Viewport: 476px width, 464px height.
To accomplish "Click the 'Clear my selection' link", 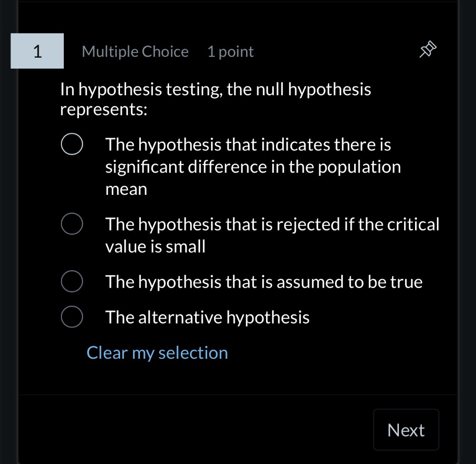I will tap(157, 353).
